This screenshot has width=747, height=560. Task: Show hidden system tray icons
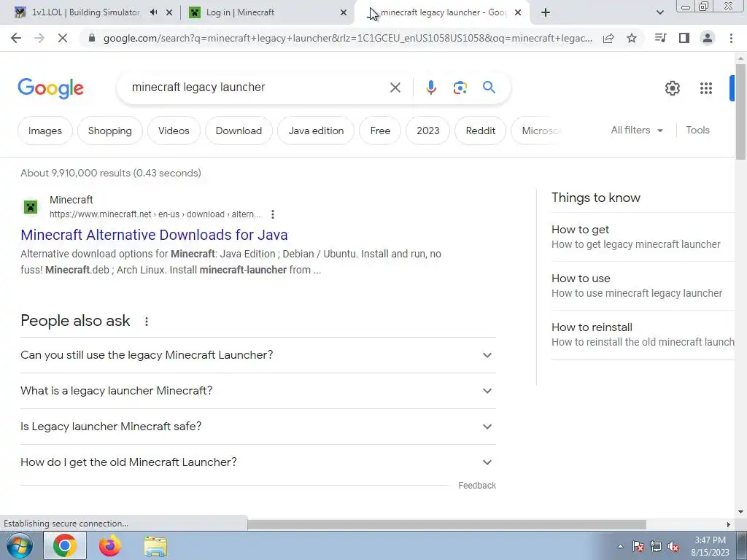coord(620,546)
